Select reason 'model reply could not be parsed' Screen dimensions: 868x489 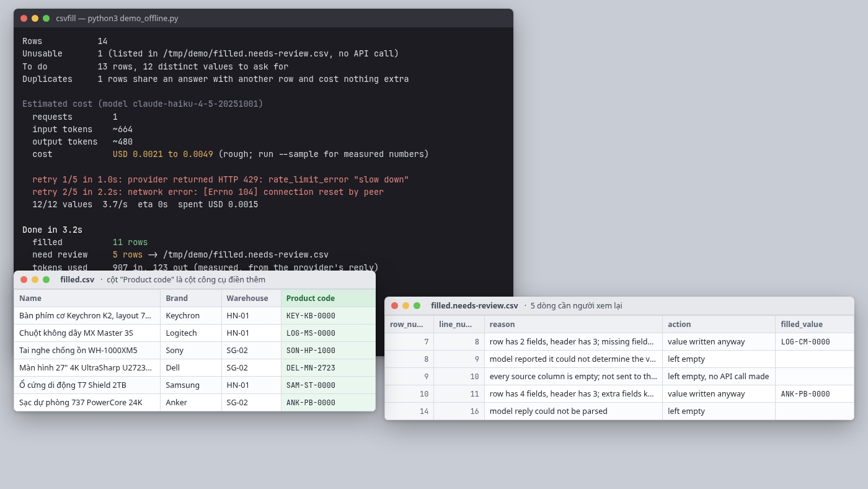573,411
